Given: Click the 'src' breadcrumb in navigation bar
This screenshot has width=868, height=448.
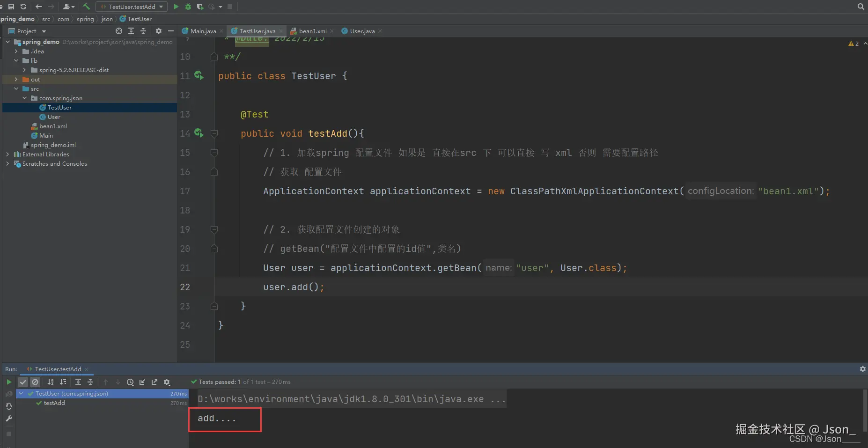Looking at the screenshot, I should click(46, 19).
